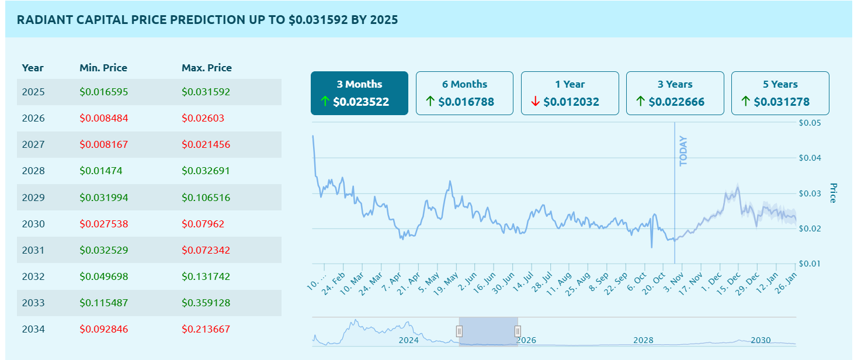Screen dimensions: 868x360
Task: Click 2030 in the navigator timeline
Action: point(761,340)
